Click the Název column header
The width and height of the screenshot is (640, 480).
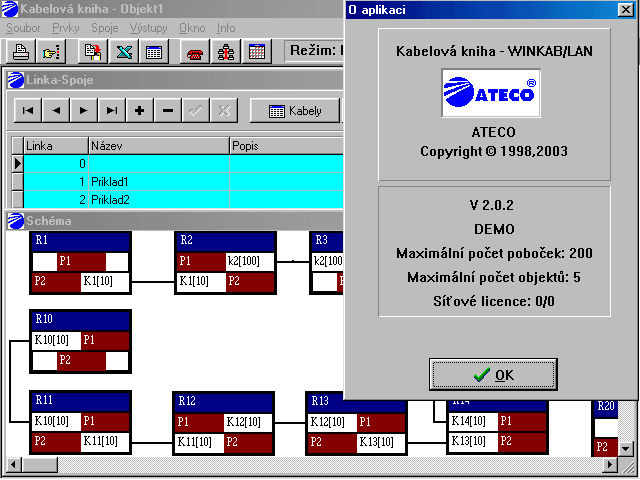click(x=159, y=146)
